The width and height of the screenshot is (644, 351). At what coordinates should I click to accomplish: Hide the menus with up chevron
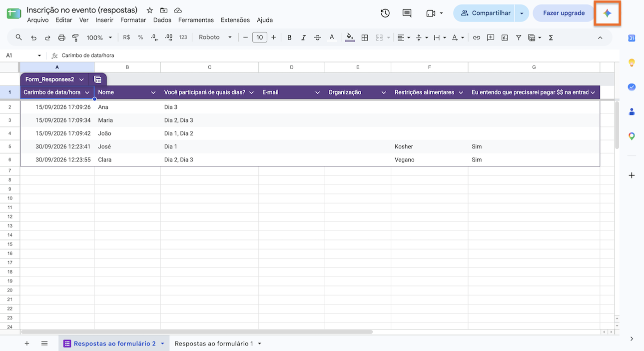(x=600, y=37)
